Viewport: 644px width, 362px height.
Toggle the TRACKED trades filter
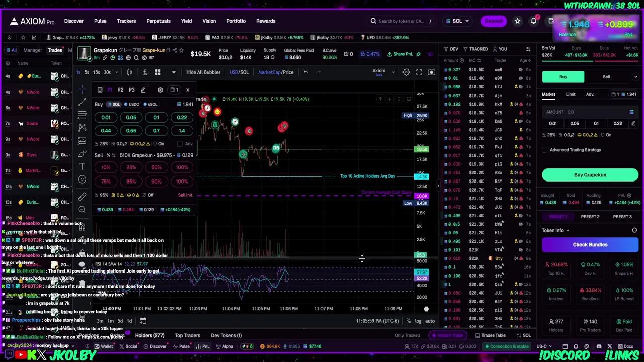point(475,49)
